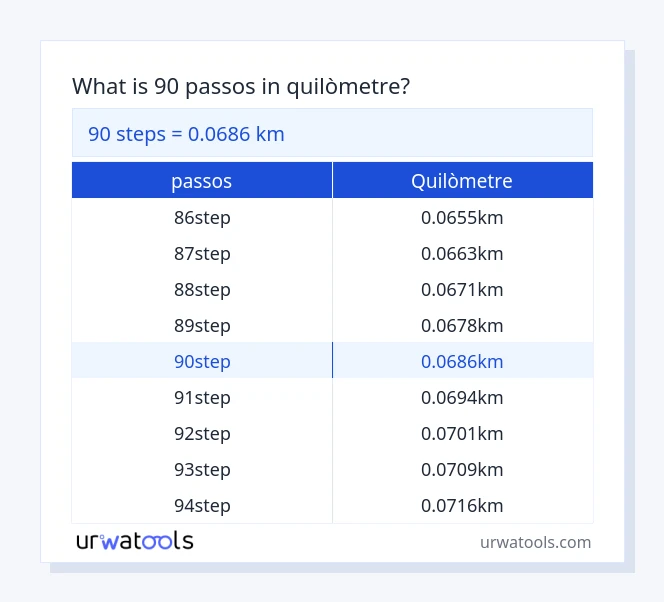Open the urwatools.com link
The height and width of the screenshot is (602, 664).
click(535, 542)
